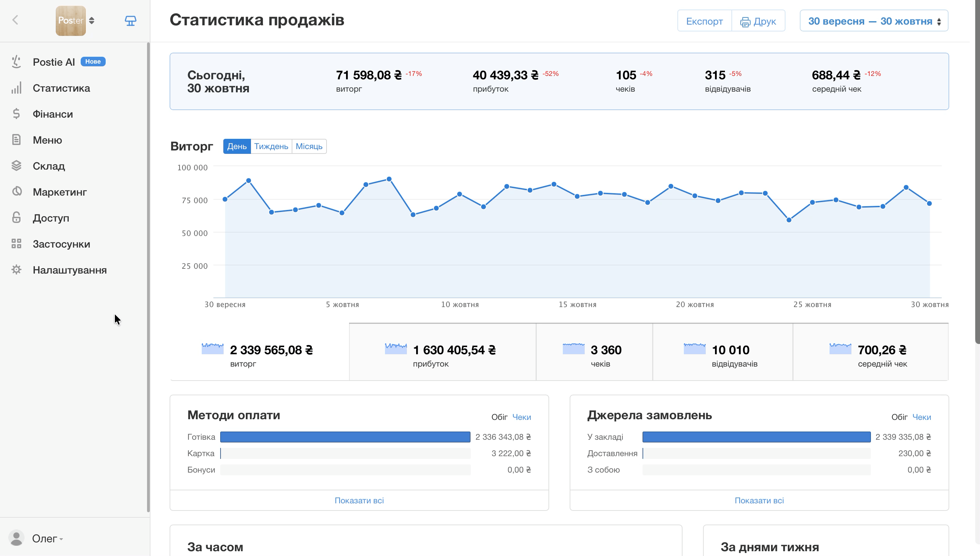Switch chart interval to Тиждень

tap(271, 146)
